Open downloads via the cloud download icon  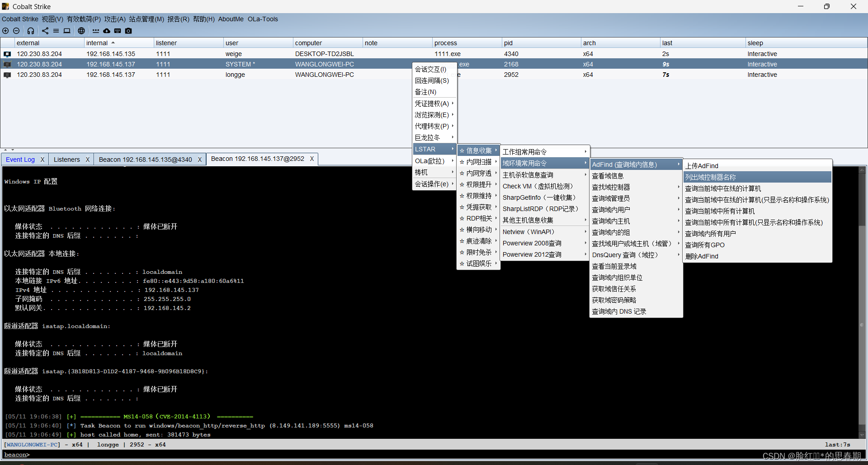[x=107, y=31]
